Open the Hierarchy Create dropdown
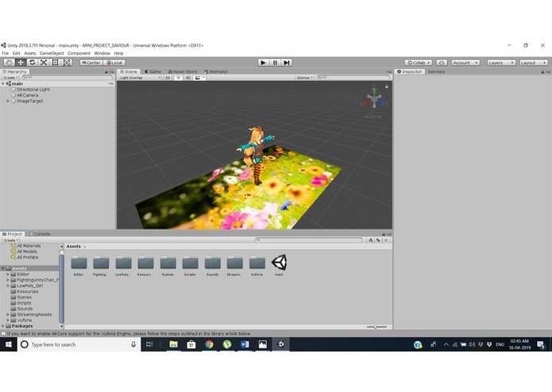The width and height of the screenshot is (552, 392). pos(11,77)
